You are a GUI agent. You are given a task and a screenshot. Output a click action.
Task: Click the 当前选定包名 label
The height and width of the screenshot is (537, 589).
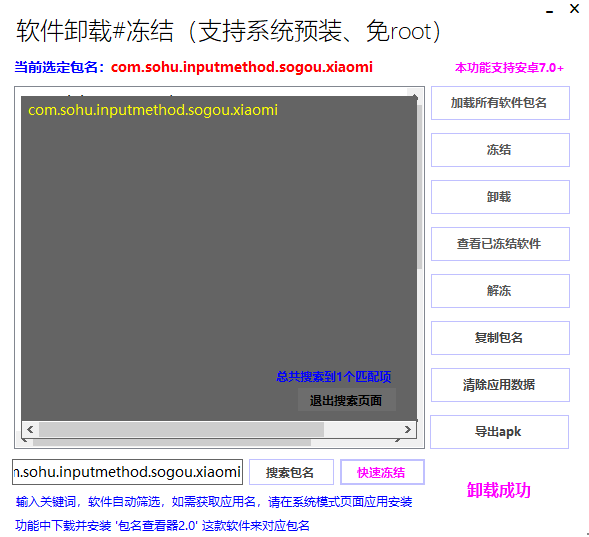tap(59, 67)
